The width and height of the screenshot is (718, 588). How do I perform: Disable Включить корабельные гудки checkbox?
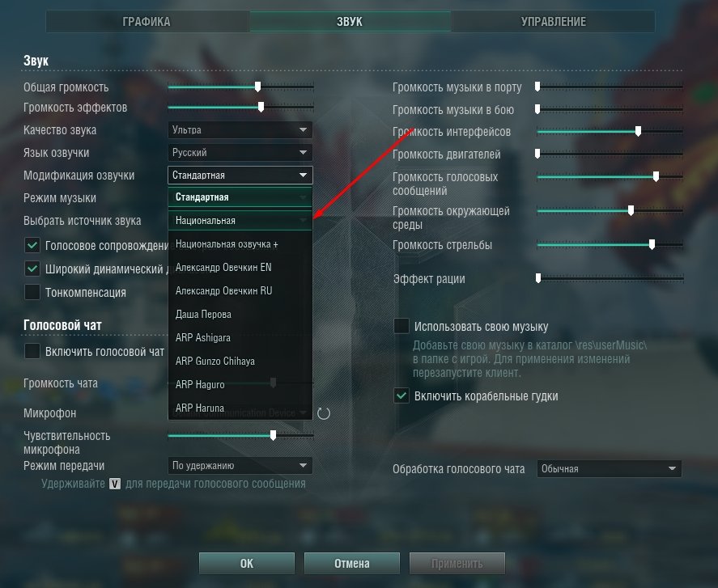(x=401, y=396)
